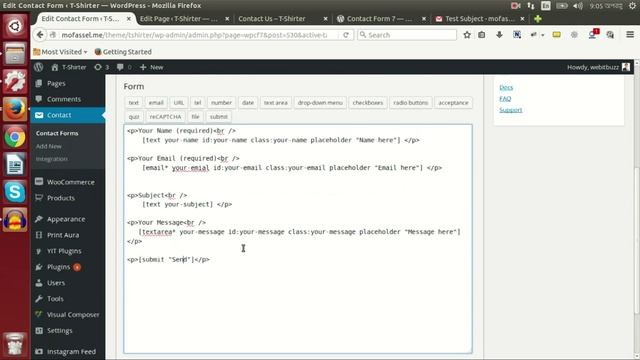Open comments bubble in admin bar
The image size is (640, 360).
[x=124, y=67]
